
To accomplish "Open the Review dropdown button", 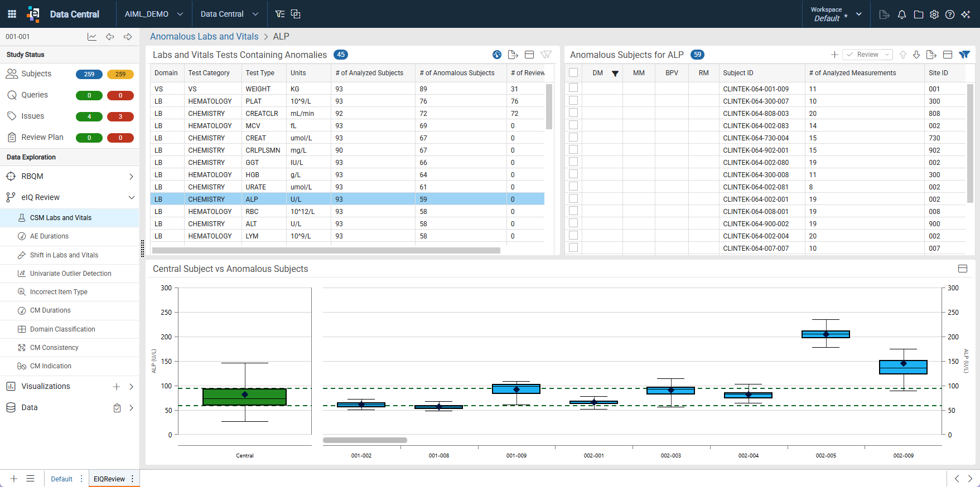I will pos(867,55).
